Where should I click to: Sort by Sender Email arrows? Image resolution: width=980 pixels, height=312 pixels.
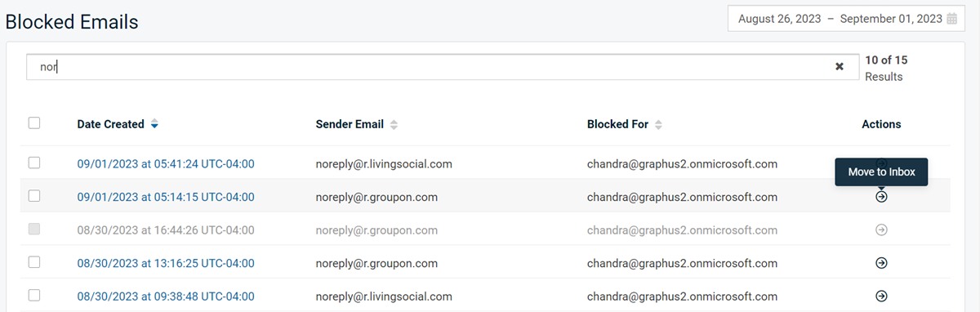click(394, 125)
